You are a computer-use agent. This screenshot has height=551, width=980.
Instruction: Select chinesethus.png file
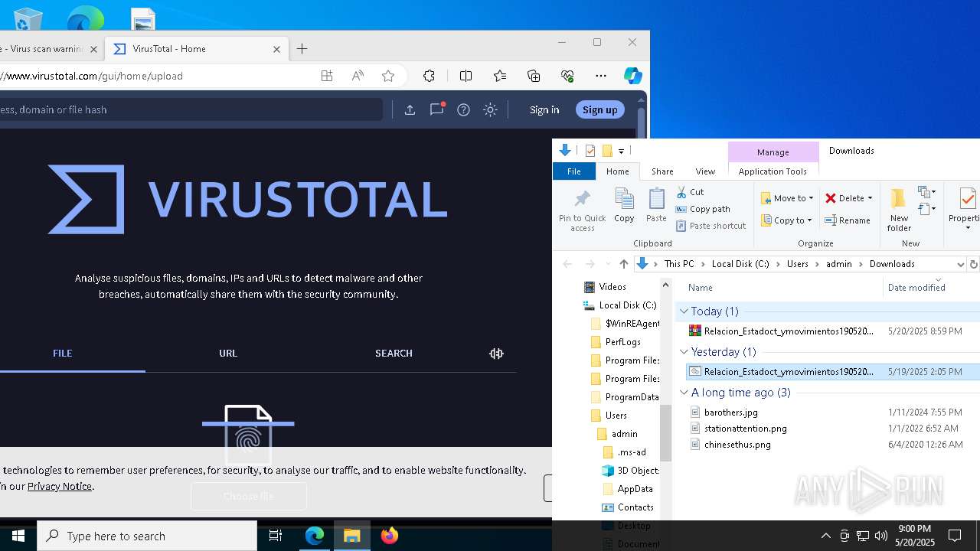[737, 445]
